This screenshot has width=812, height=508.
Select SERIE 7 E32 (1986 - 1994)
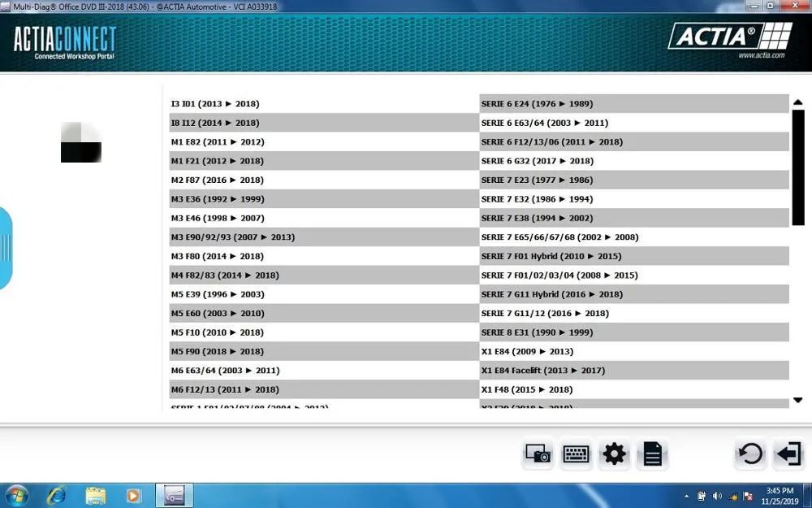(634, 199)
